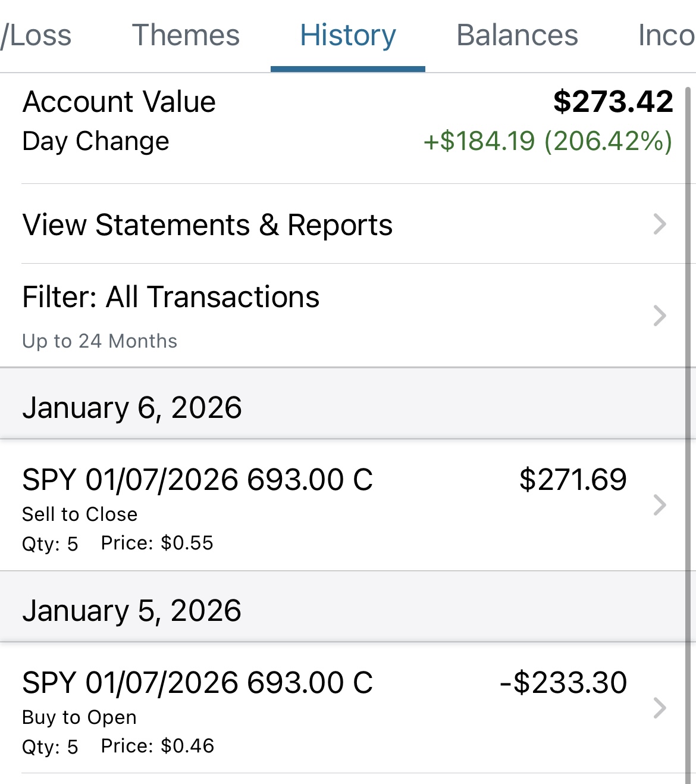Expand the Buy to Open transaction chevron
The image size is (696, 784).
click(x=659, y=708)
